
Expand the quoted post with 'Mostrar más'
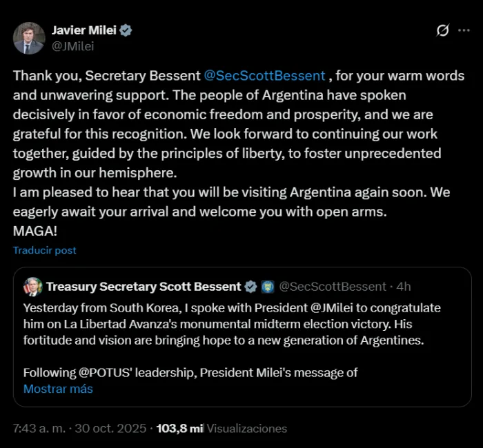tap(58, 389)
